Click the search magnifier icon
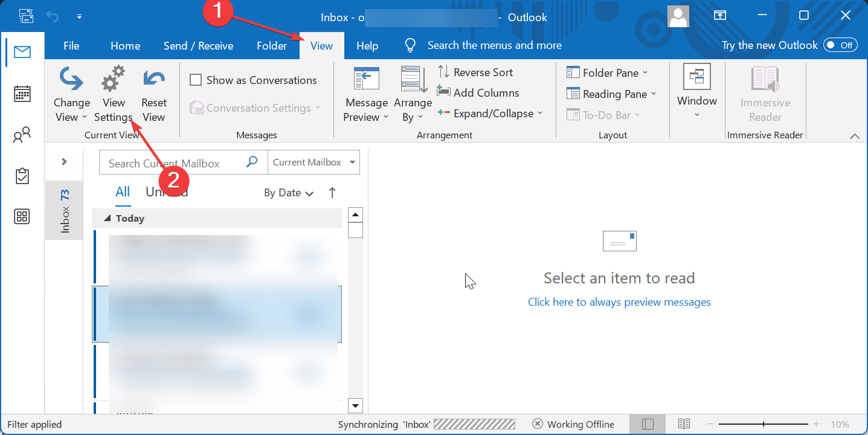Image resolution: width=868 pixels, height=435 pixels. [x=252, y=162]
